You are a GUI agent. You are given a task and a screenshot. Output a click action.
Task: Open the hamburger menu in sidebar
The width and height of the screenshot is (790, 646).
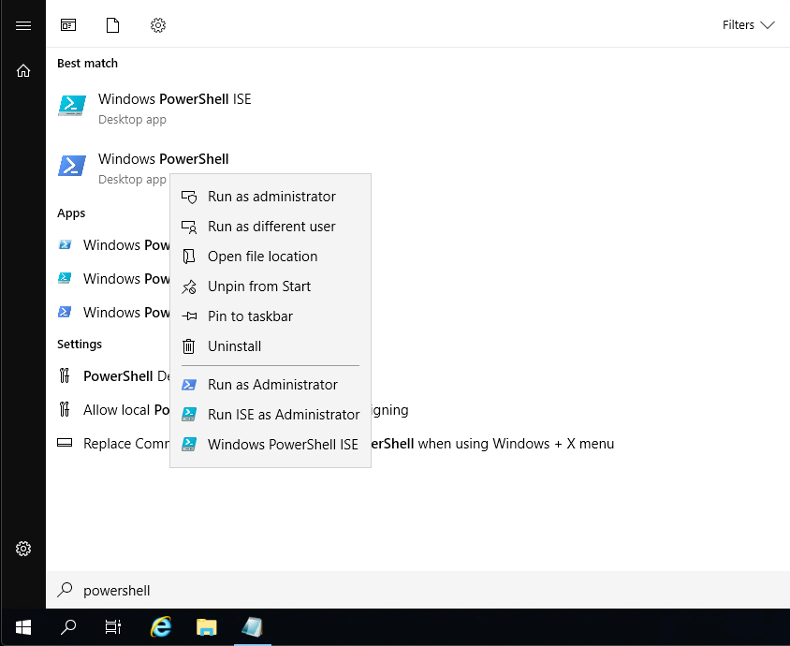coord(23,25)
